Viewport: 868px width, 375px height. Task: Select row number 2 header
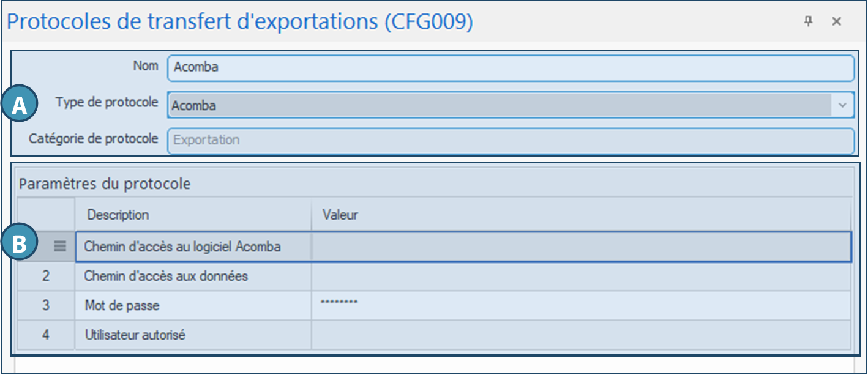click(x=46, y=276)
